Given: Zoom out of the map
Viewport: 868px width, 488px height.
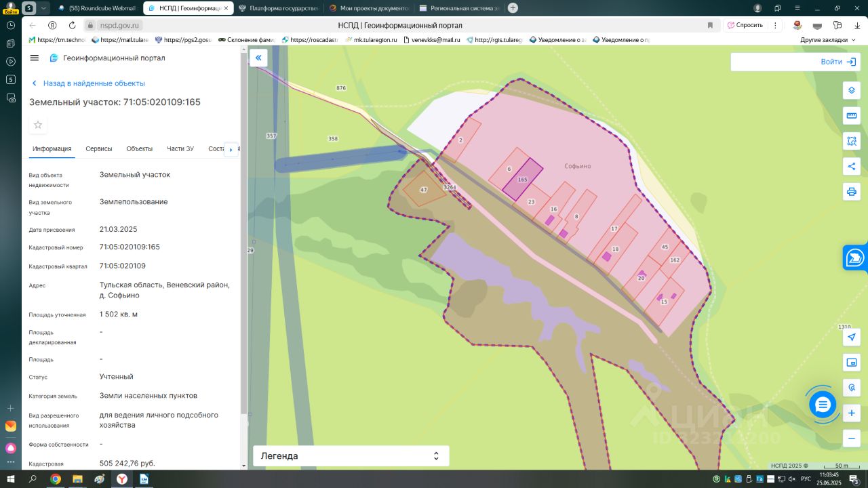Looking at the screenshot, I should (852, 439).
